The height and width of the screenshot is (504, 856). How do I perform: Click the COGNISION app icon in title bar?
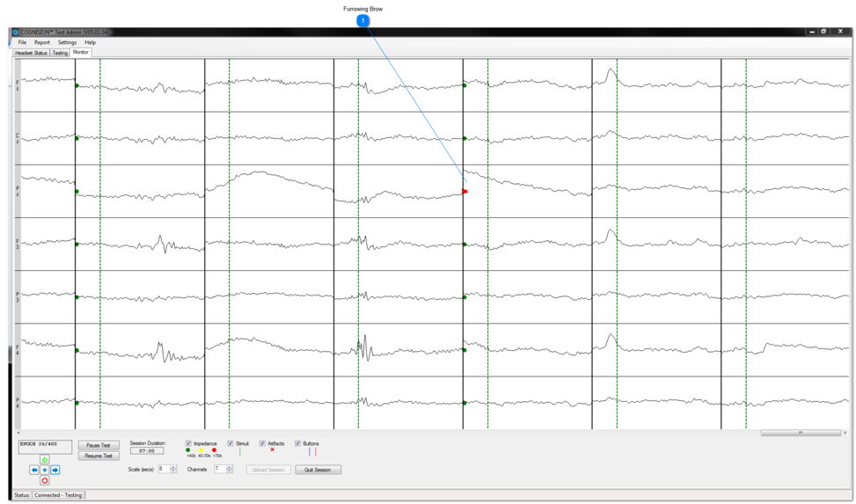[16, 32]
